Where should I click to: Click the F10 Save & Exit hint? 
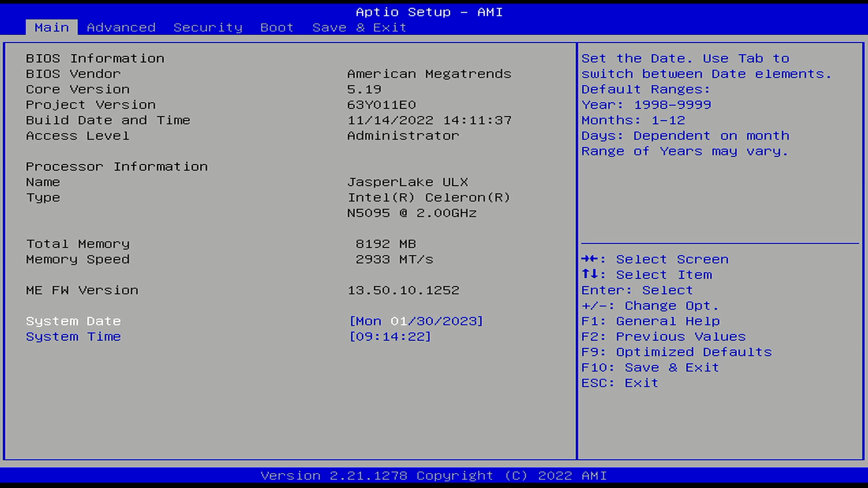[x=650, y=367]
